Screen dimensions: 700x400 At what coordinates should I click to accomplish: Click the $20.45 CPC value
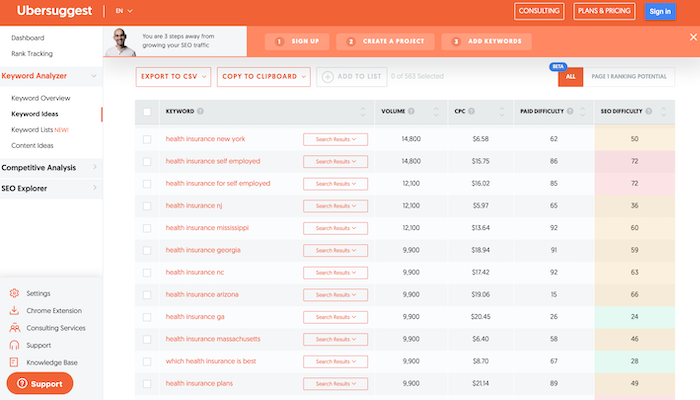pyautogui.click(x=480, y=317)
